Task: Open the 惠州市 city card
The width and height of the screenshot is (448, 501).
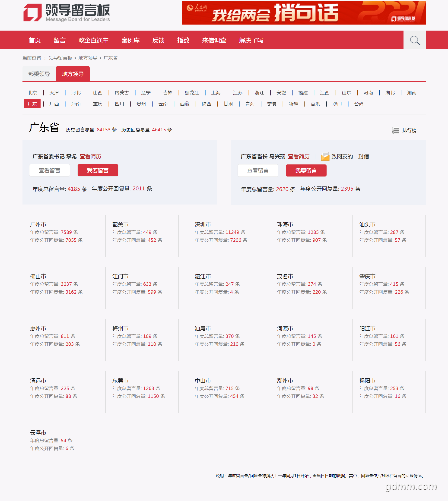Action: (60, 340)
